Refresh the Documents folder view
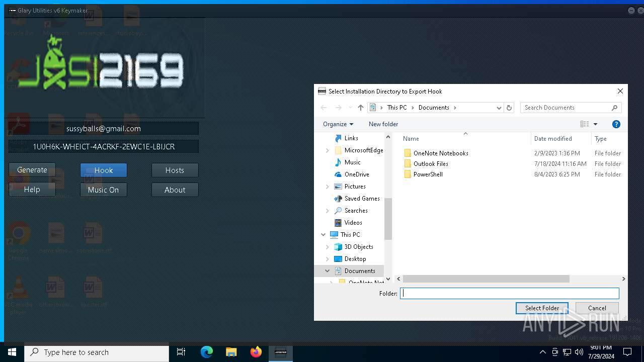 click(x=509, y=108)
